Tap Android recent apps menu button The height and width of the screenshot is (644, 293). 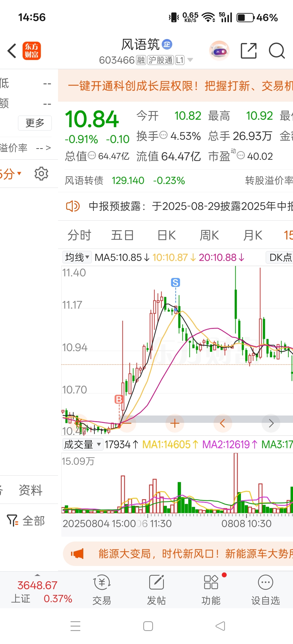click(x=75, y=626)
